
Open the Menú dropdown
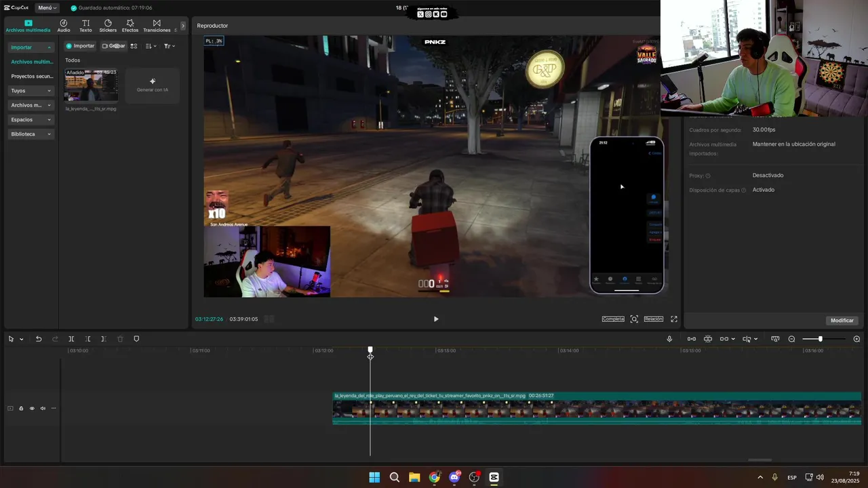pos(47,7)
